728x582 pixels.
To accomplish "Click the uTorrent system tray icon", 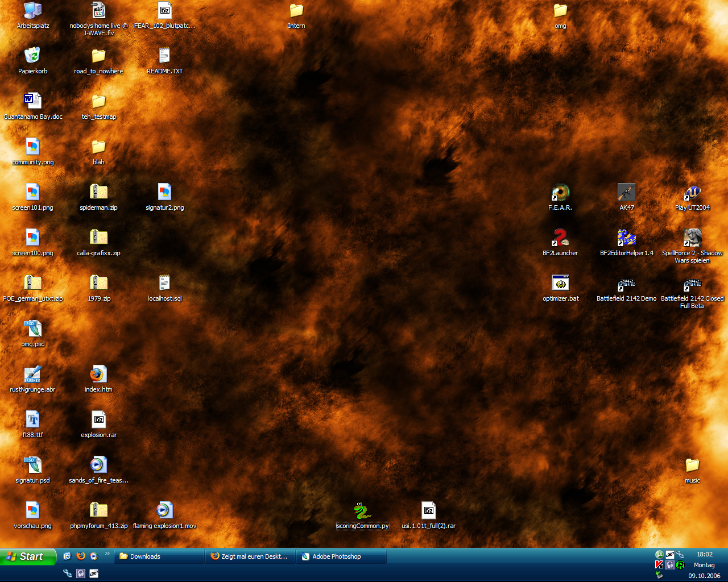I will [659, 554].
